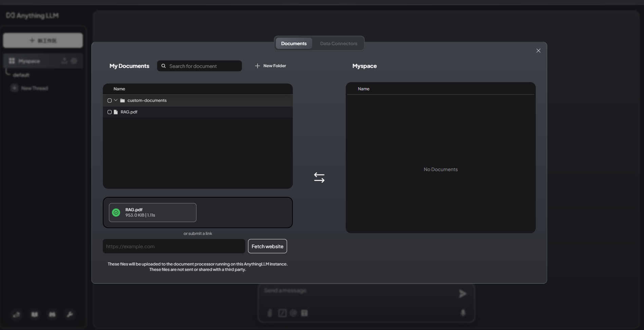Viewport: 644px width, 330px height.
Task: Create a New Folder
Action: (x=270, y=66)
